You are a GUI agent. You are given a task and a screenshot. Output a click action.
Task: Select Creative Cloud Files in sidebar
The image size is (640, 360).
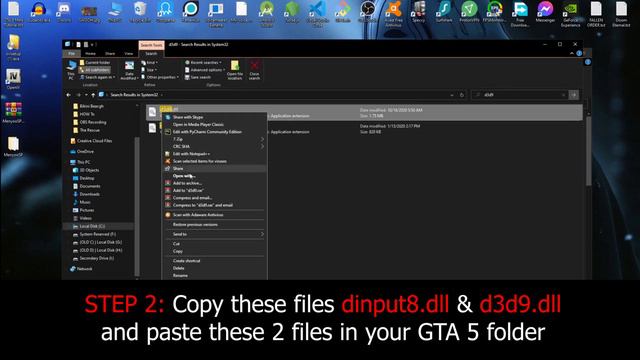pos(91,141)
